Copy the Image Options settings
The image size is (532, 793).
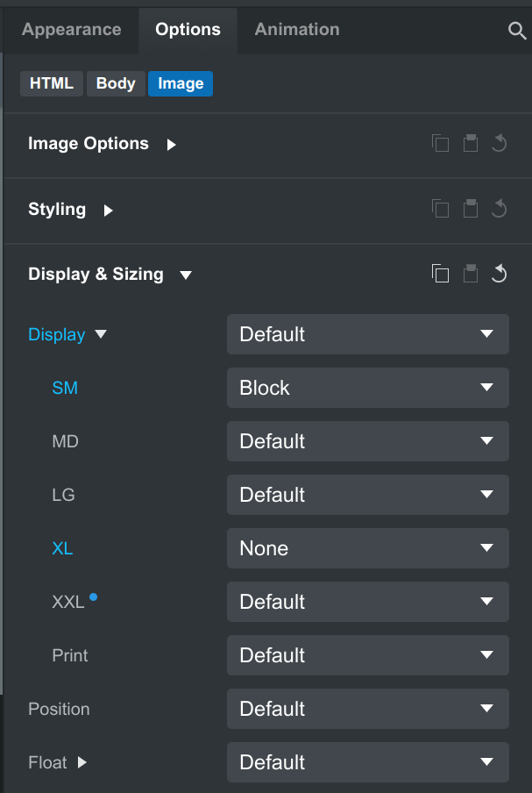[441, 143]
